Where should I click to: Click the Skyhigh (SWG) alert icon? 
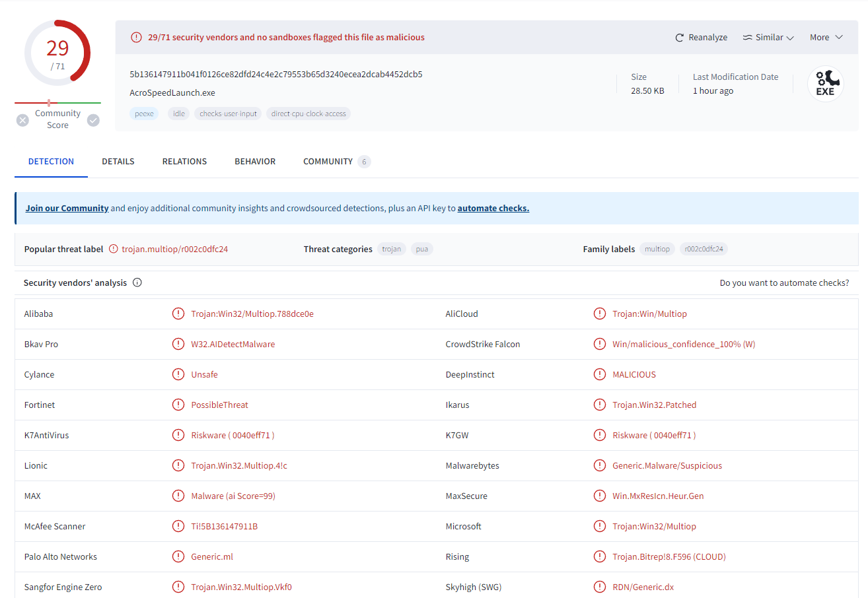600,587
